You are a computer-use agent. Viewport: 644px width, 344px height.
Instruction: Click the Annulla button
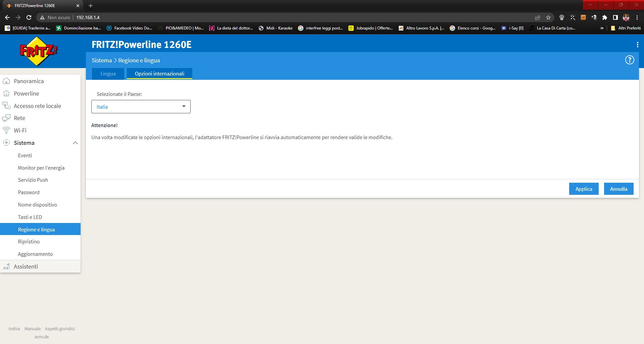coord(618,189)
